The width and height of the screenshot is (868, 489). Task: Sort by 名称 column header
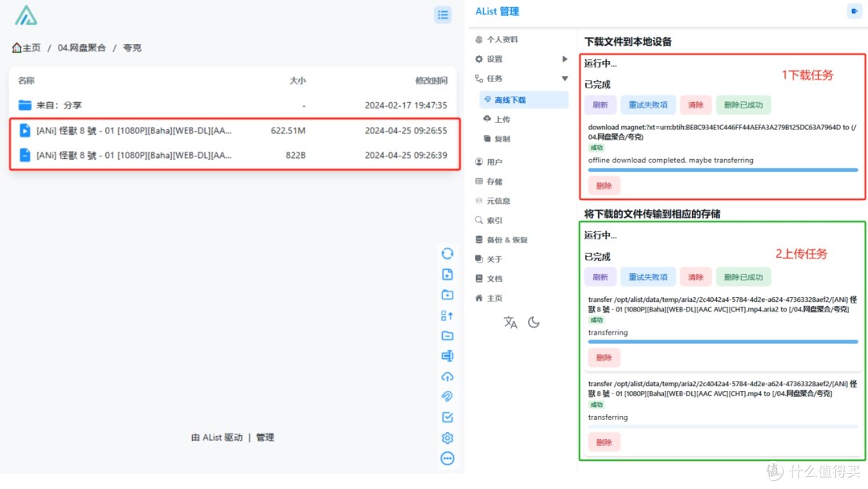coord(26,81)
